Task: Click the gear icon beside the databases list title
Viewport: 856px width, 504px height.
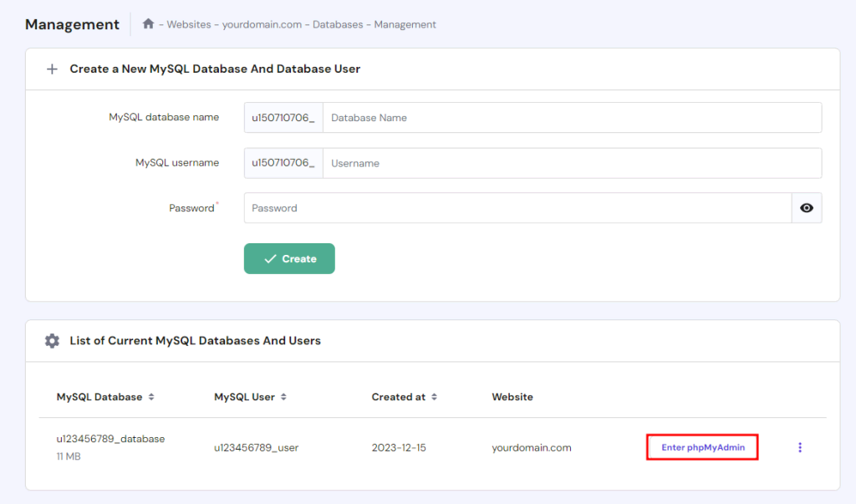Action: pos(52,340)
